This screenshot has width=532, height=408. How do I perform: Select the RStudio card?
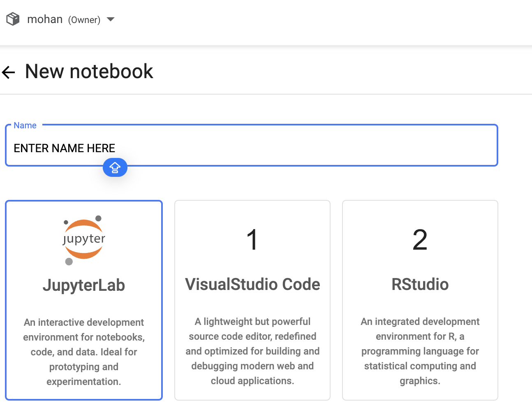[x=420, y=300]
